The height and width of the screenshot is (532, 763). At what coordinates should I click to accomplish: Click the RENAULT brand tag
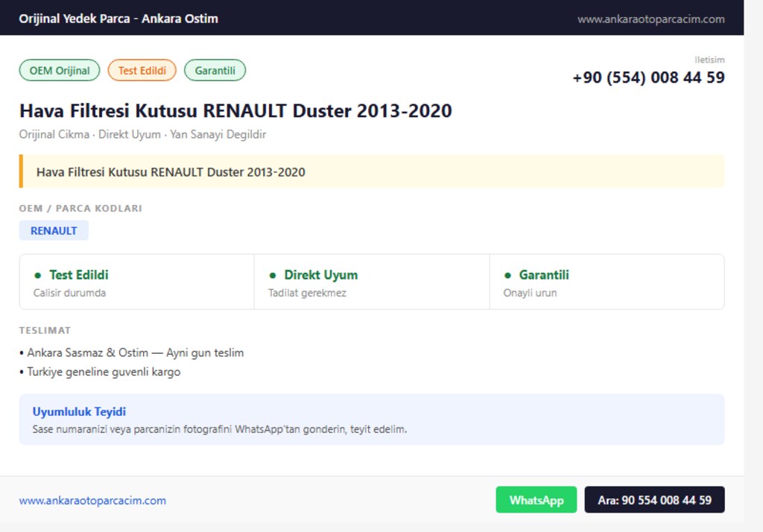[x=54, y=231]
